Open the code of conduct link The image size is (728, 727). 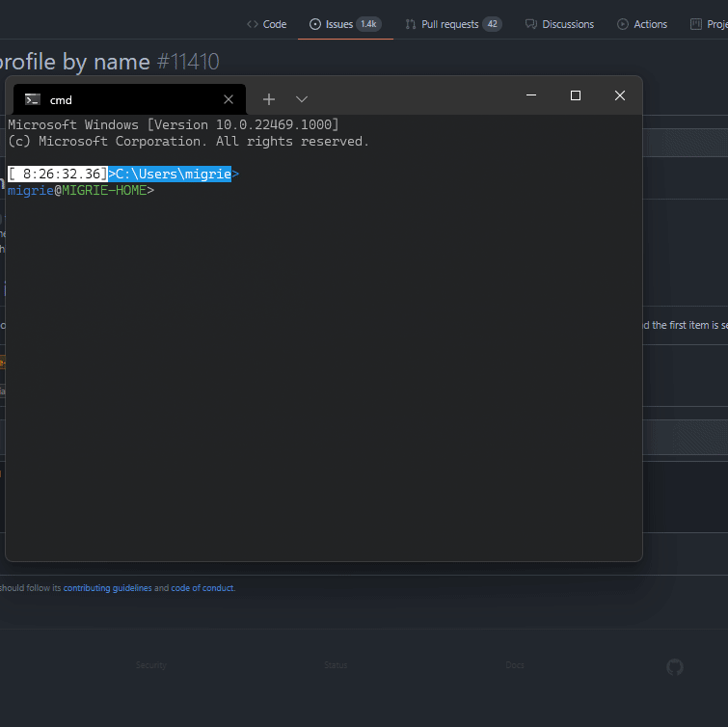point(202,588)
